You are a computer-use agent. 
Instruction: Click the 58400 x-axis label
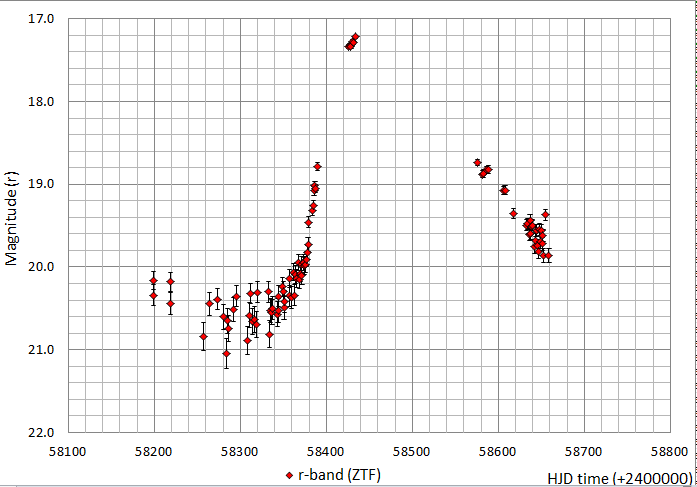click(x=326, y=452)
